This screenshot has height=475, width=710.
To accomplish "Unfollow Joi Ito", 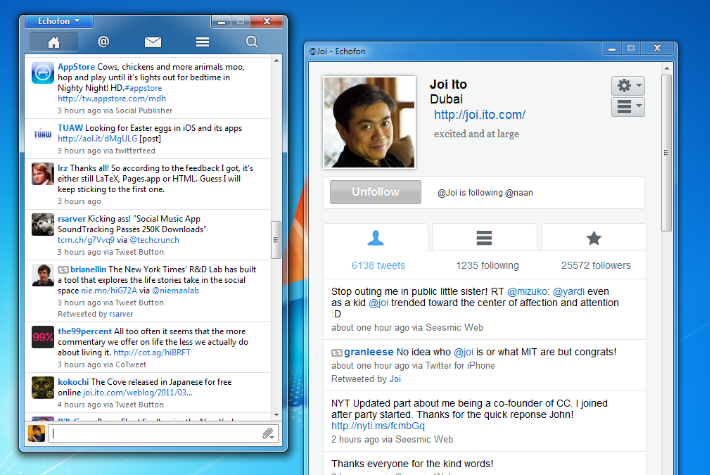I will [376, 192].
